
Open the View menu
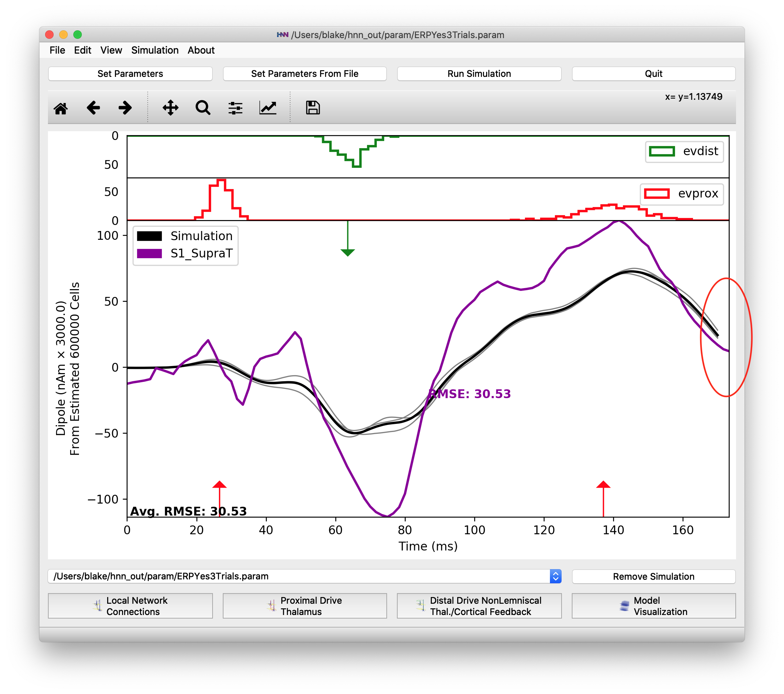pyautogui.click(x=111, y=50)
